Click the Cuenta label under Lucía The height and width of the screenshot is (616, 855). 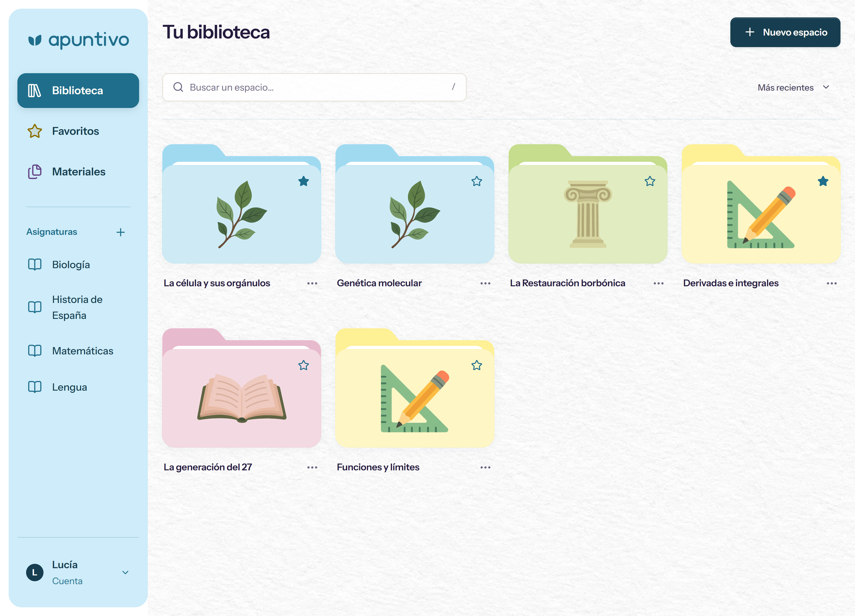click(x=67, y=581)
